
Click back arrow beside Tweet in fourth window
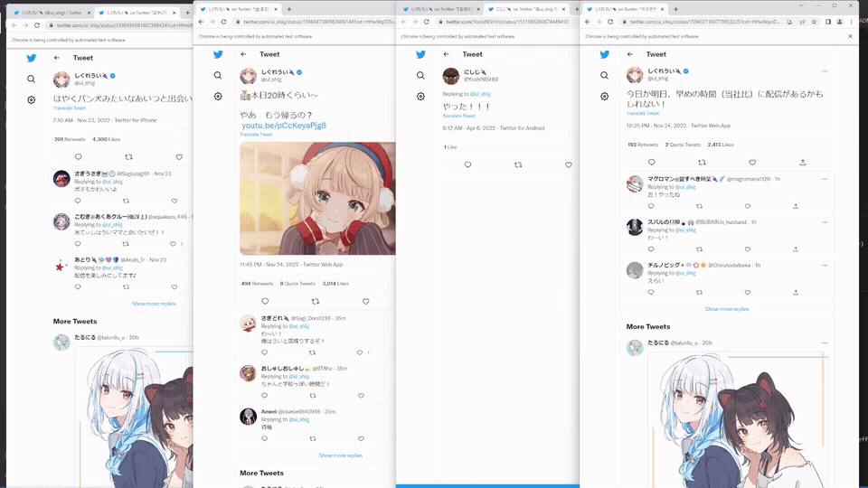tap(630, 54)
